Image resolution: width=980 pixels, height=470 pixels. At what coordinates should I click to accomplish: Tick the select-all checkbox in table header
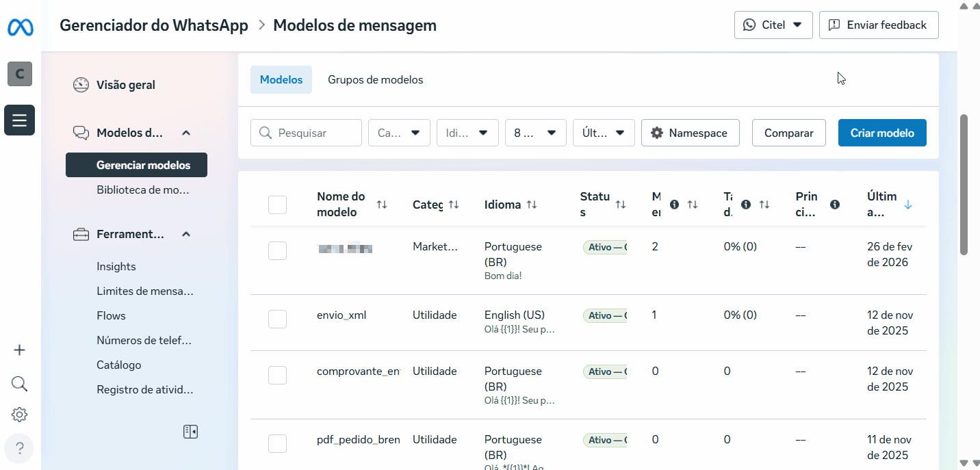[x=277, y=205]
